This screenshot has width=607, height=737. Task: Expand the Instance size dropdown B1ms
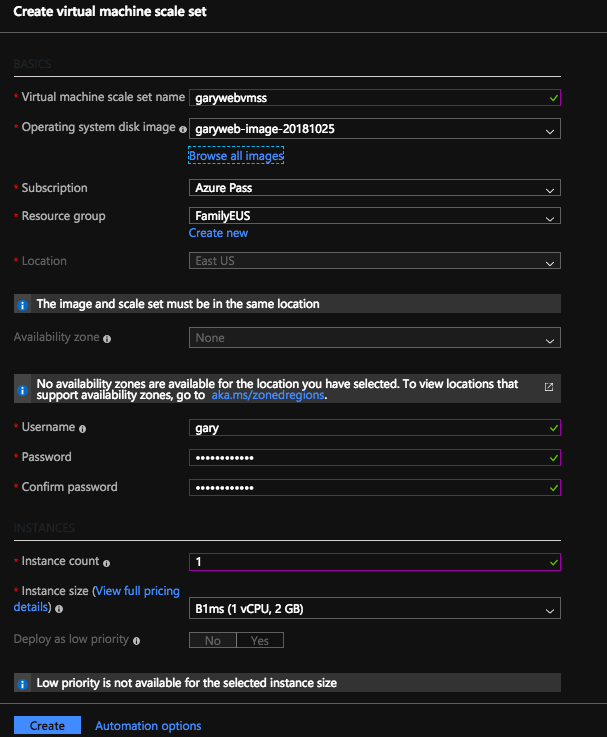[374, 608]
